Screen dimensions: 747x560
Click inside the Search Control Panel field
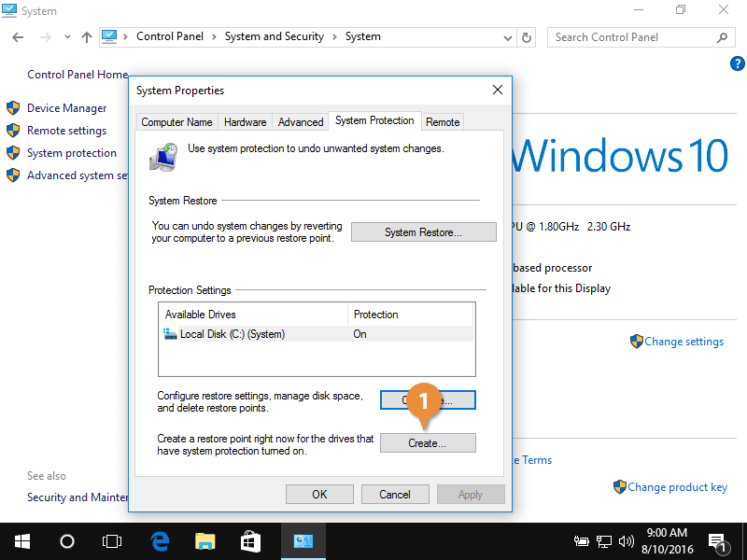pyautogui.click(x=635, y=36)
